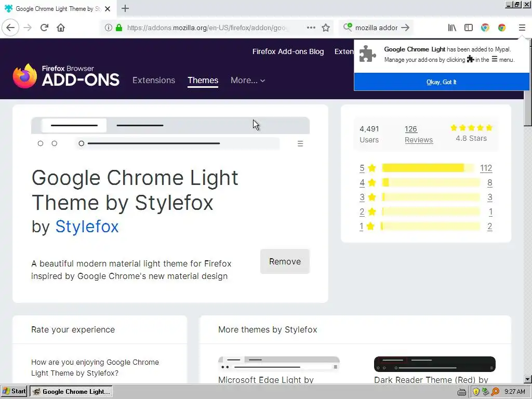Click the shield icon in the system tray
The width and height of the screenshot is (532, 399).
[x=476, y=392]
